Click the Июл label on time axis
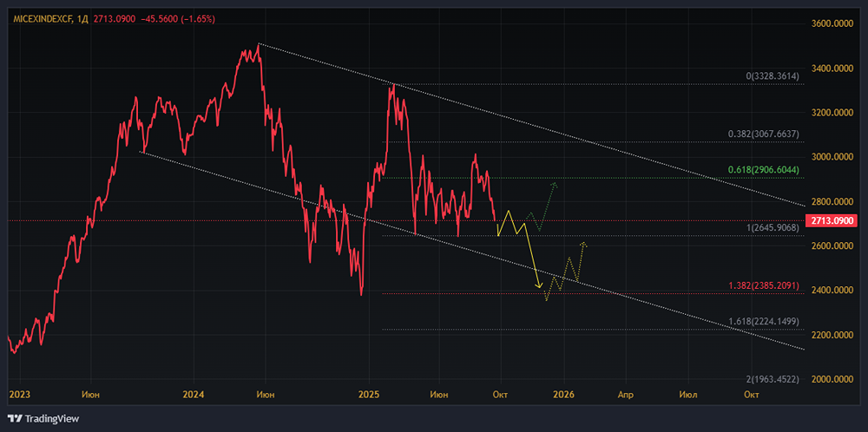Image resolution: width=868 pixels, height=432 pixels. coord(688,395)
